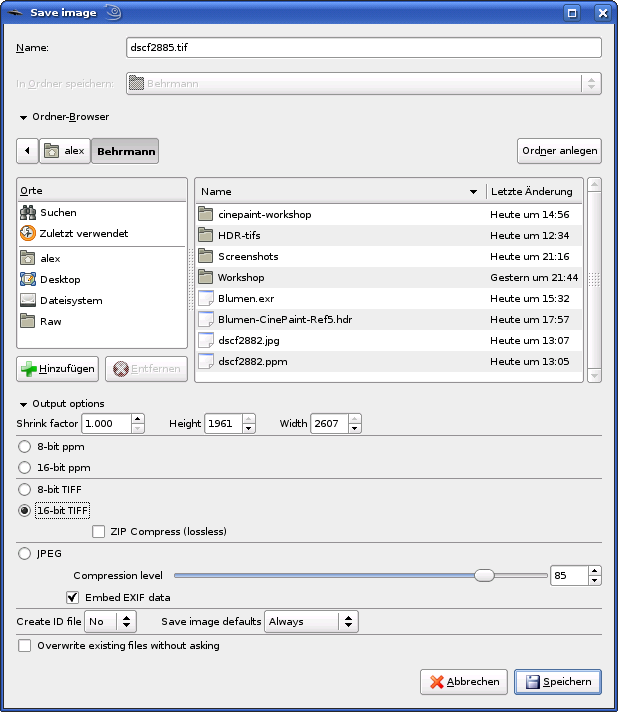
Task: Click the Ordner anlegen button
Action: (559, 151)
